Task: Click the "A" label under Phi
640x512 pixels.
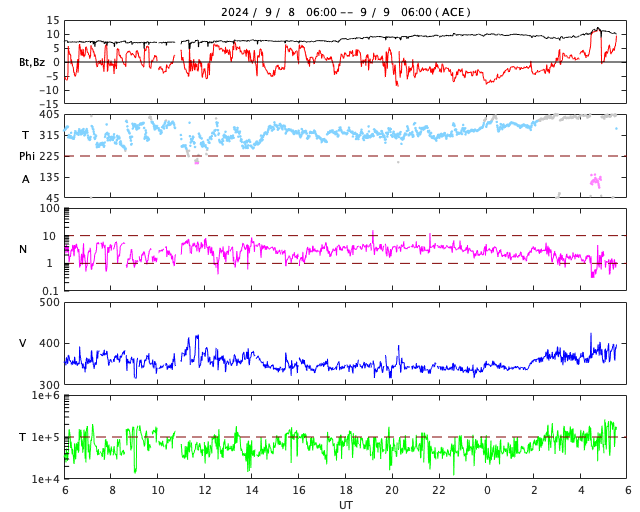Action: pyautogui.click(x=26, y=179)
